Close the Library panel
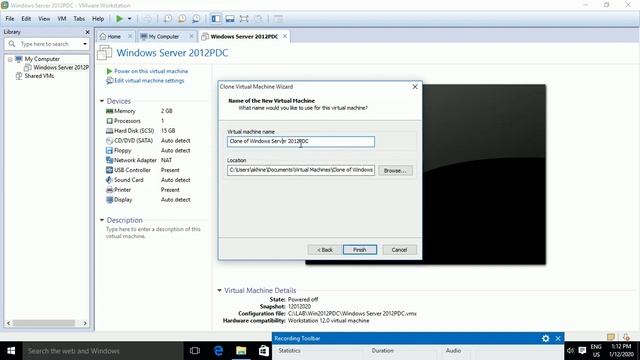640x360 pixels. pos(87,32)
